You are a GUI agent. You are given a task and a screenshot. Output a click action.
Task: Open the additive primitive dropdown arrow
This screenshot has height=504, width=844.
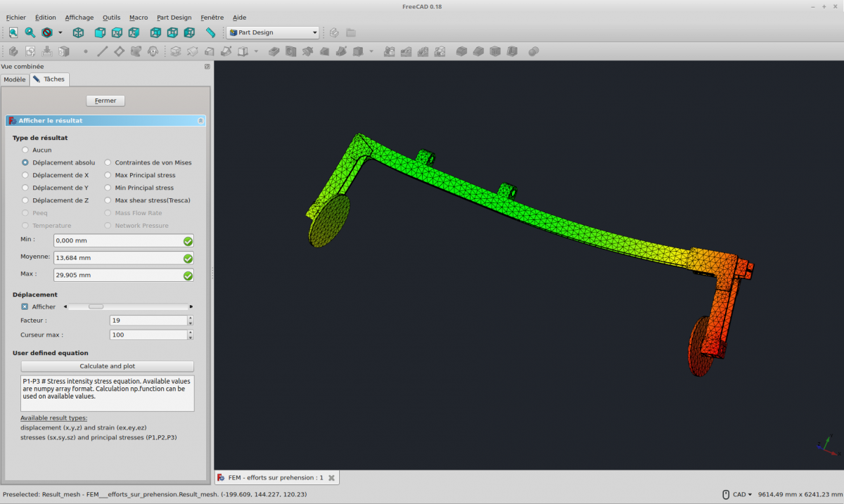pos(256,51)
